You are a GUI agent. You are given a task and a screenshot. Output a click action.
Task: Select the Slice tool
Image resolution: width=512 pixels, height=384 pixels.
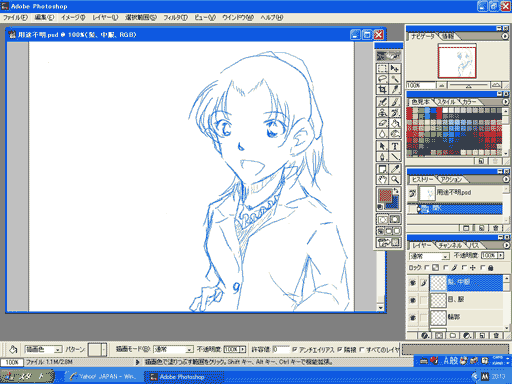pos(395,90)
